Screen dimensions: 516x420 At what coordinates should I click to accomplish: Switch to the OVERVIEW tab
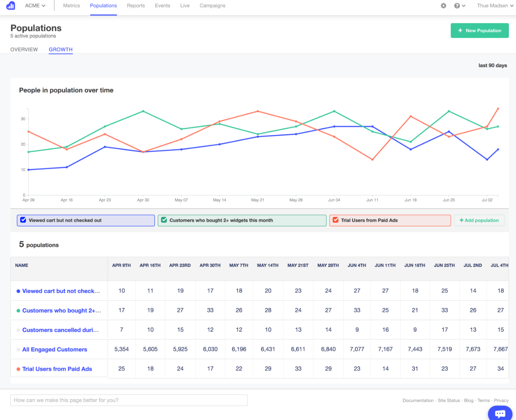pyautogui.click(x=24, y=49)
